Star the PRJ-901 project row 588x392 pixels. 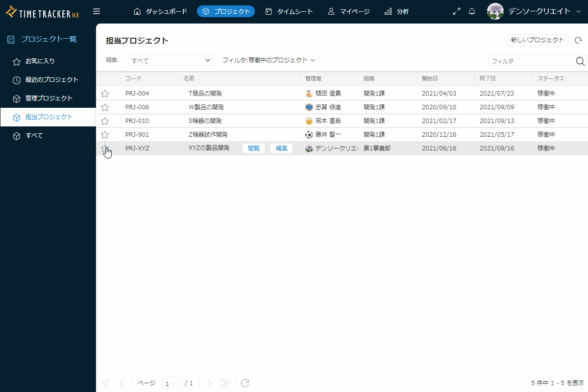tap(105, 135)
